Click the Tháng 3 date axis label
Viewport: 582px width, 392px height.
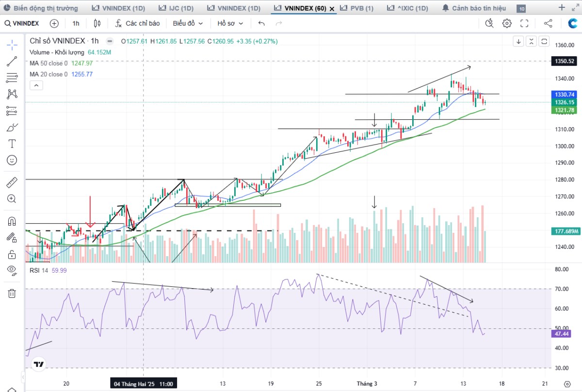click(367, 384)
